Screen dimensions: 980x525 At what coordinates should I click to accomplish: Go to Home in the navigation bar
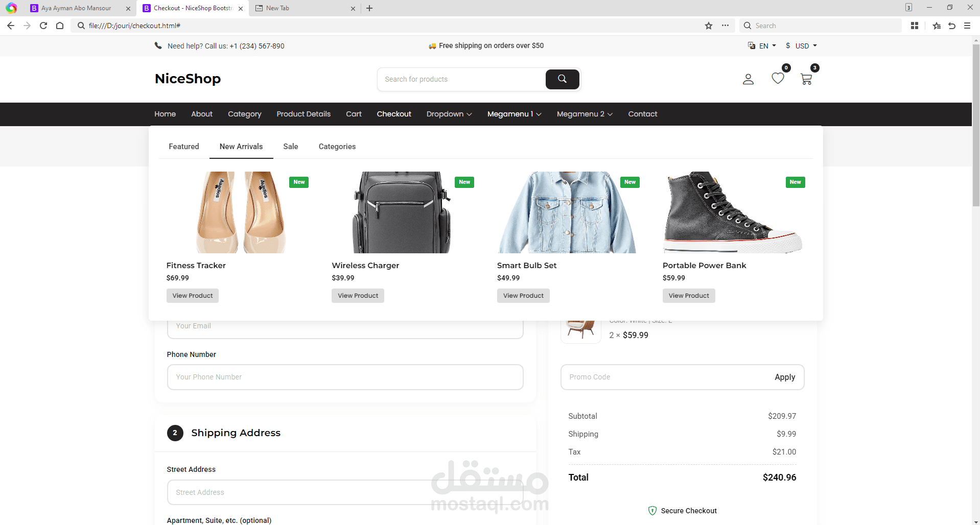tap(165, 114)
